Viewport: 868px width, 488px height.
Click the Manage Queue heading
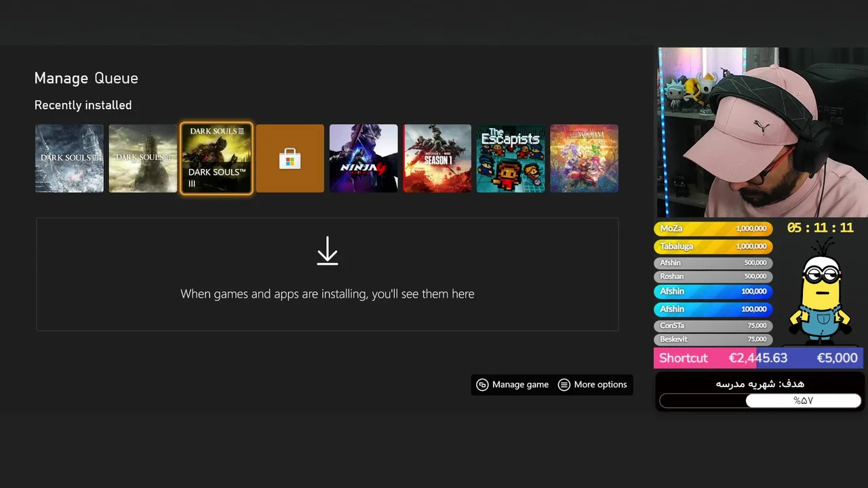[86, 78]
